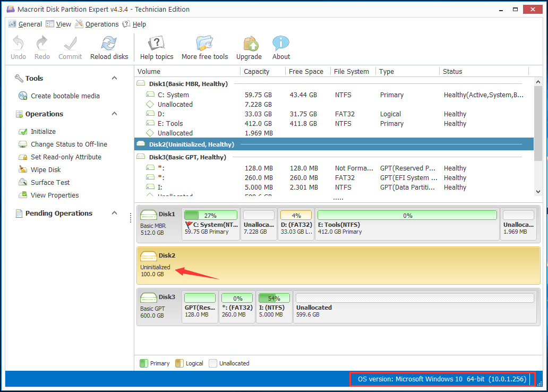Select the 1.969 MB Unallocated row
This screenshot has height=392, width=548.
[334, 133]
